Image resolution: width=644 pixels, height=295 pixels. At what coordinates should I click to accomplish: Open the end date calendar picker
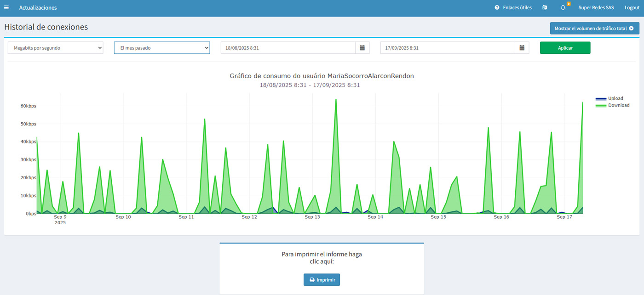click(522, 48)
